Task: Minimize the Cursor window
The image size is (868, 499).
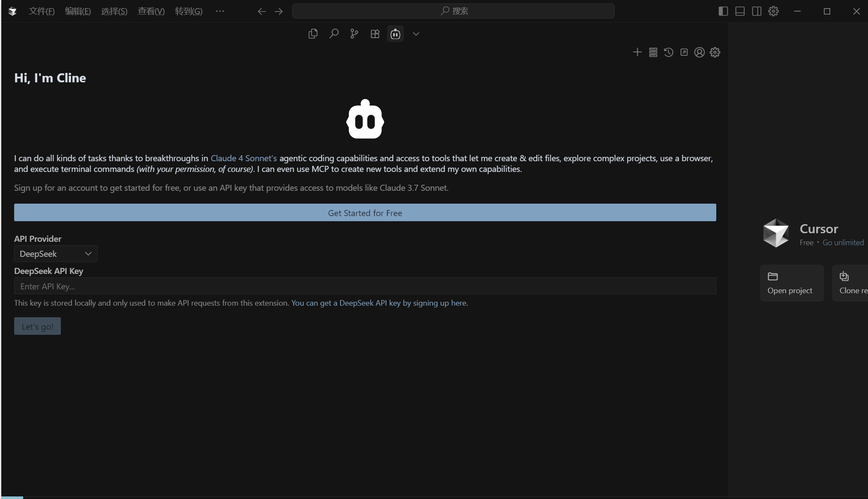Action: coord(797,12)
